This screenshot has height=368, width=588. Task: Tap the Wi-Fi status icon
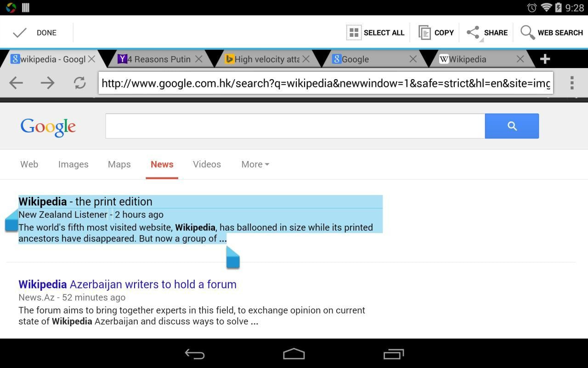(x=546, y=7)
